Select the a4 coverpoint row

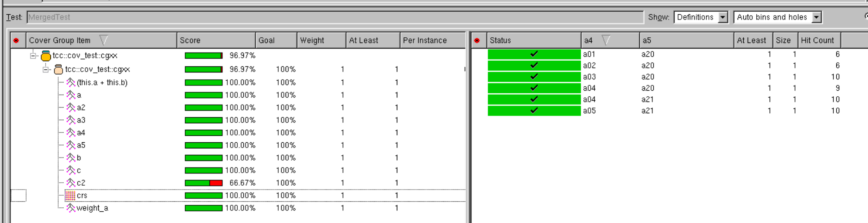point(238,132)
